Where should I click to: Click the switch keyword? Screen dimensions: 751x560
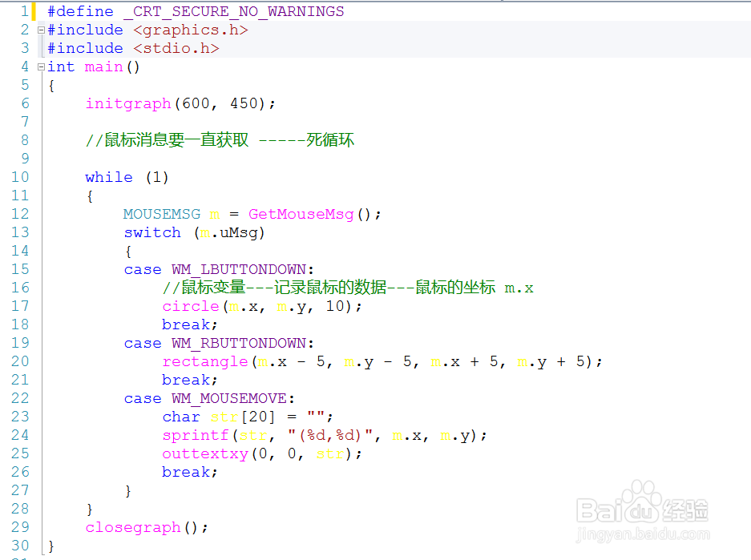[152, 232]
